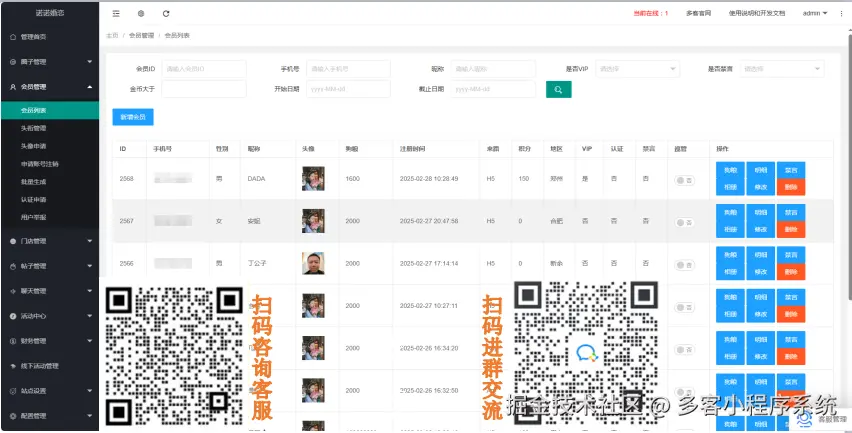Viewport: 852px width, 433px height.
Task: Toggle the switch in the 2025-02-26 16:32:50 row
Action: 685,392
